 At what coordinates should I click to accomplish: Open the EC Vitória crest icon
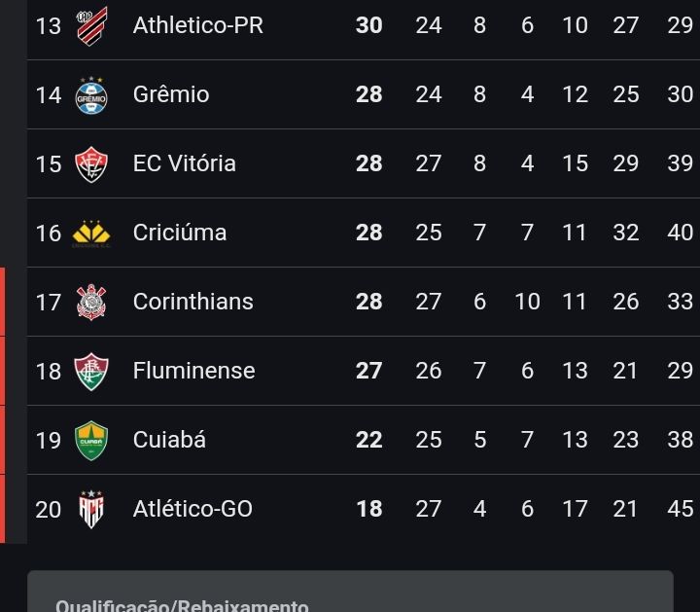(91, 163)
